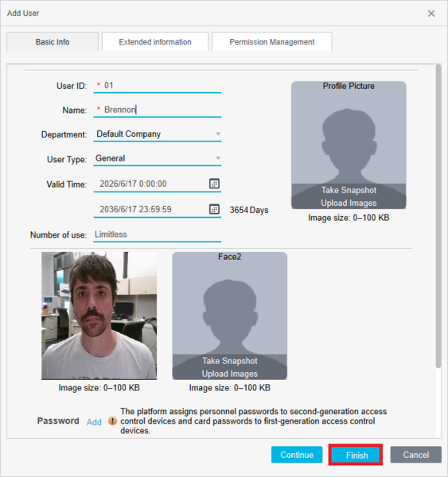Click the Finish button
Screen dimensions: 448x477
[x=356, y=455]
